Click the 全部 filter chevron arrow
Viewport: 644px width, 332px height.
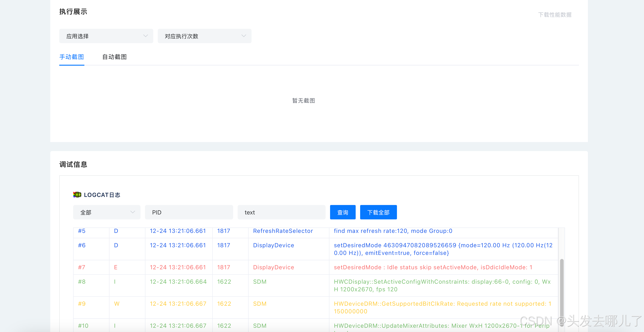coord(133,212)
